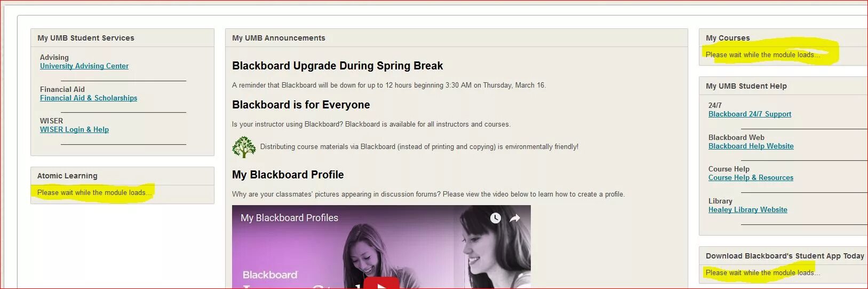Click the Atomic Learning module header

click(67, 176)
